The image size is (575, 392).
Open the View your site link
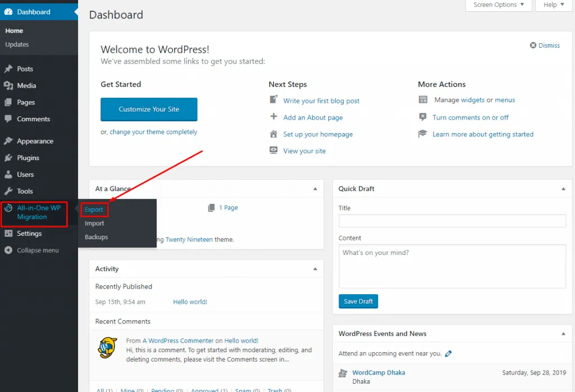pos(304,151)
